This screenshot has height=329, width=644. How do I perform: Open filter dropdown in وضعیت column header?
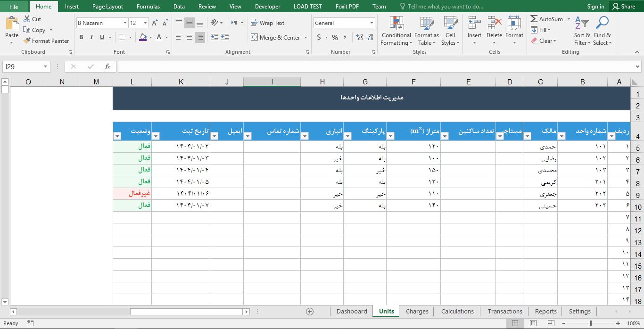[117, 136]
